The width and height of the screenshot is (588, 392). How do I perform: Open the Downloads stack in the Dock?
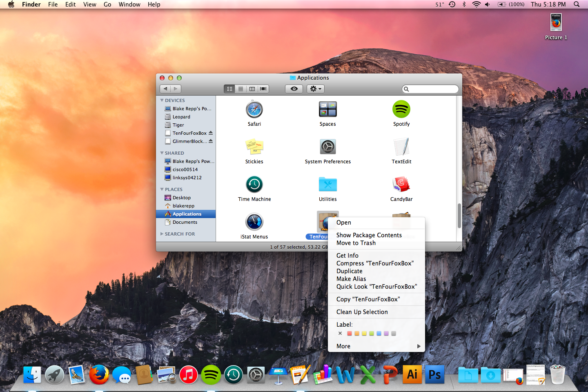point(490,375)
